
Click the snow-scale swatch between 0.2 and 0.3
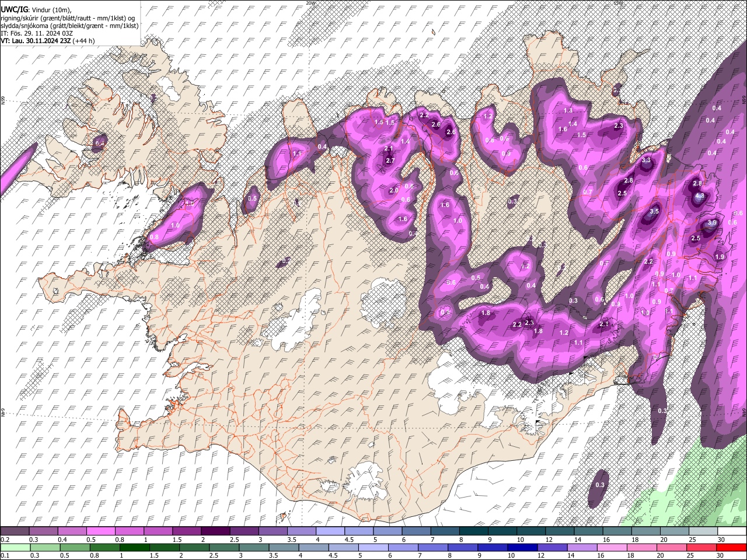pos(15,531)
